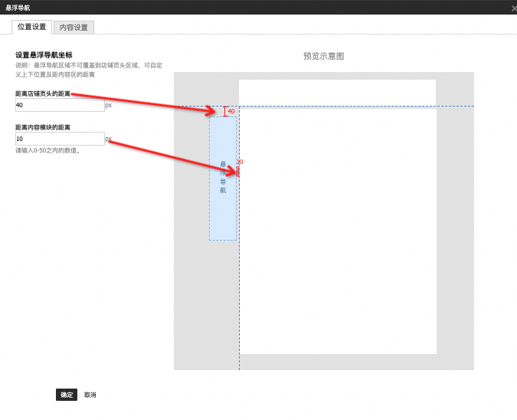Click the px unit beside the 10 field
Image resolution: width=517 pixels, height=420 pixels.
tap(109, 139)
